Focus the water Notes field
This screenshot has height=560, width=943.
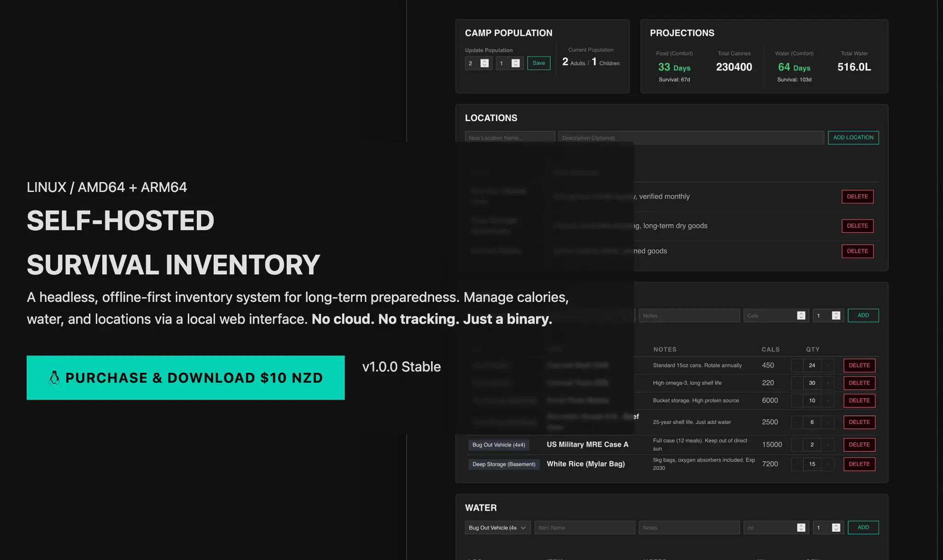[x=689, y=527]
